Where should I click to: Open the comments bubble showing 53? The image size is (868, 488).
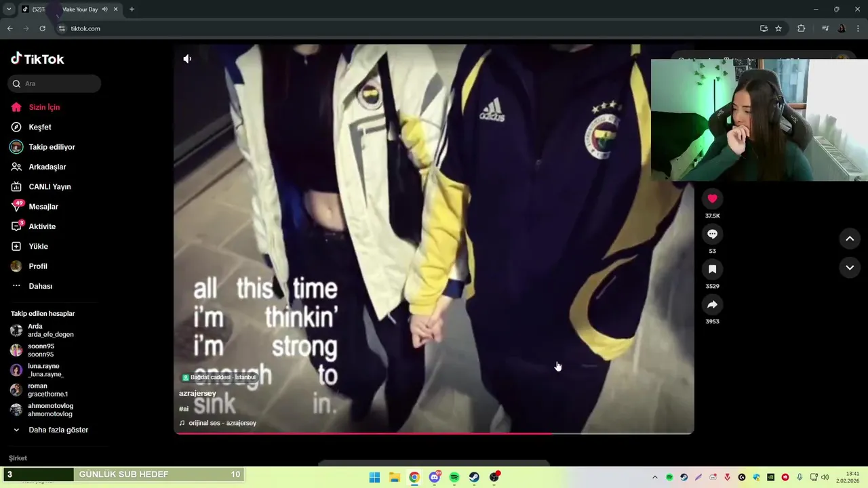pos(712,234)
